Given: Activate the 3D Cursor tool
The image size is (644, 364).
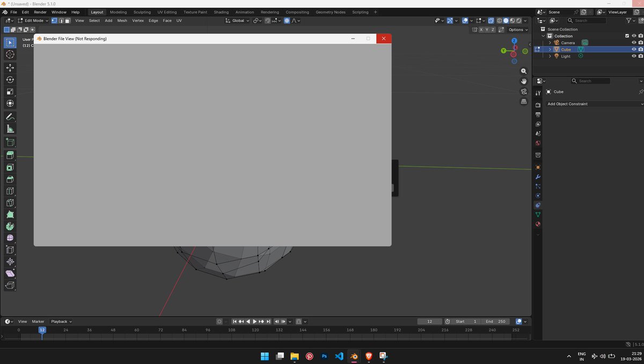Looking at the screenshot, I should click(10, 55).
